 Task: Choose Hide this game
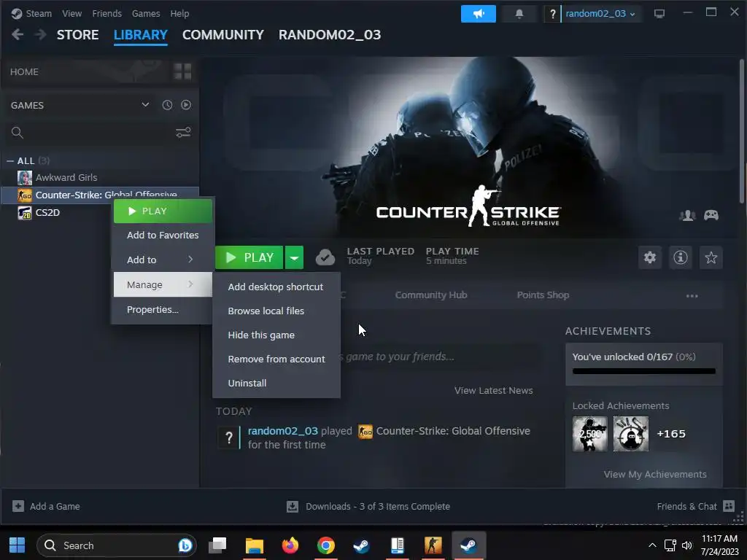[x=276, y=335]
